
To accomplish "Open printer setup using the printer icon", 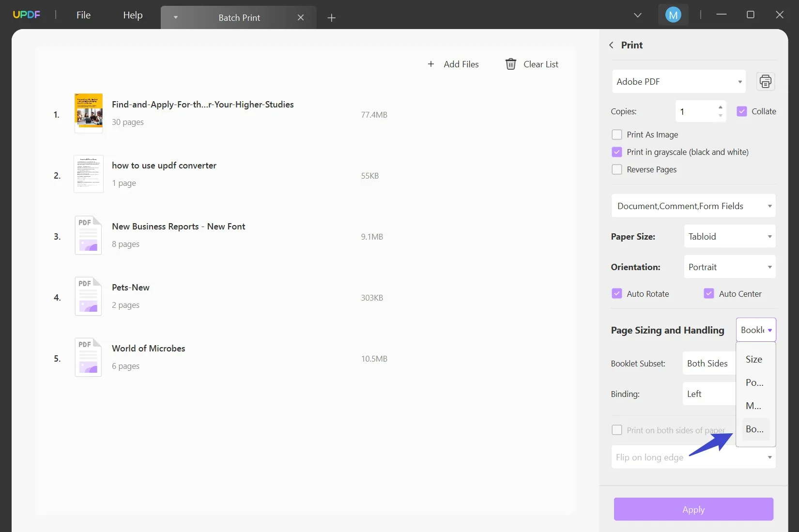I will coord(765,81).
